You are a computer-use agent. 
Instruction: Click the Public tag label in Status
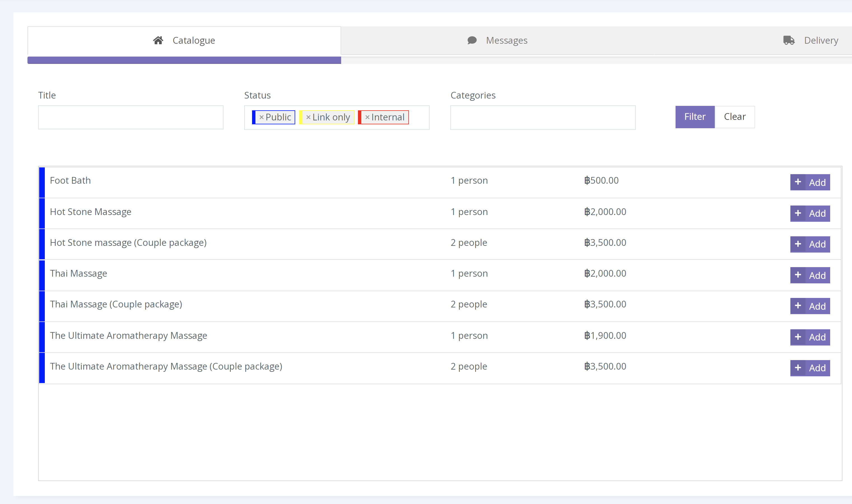coord(278,117)
